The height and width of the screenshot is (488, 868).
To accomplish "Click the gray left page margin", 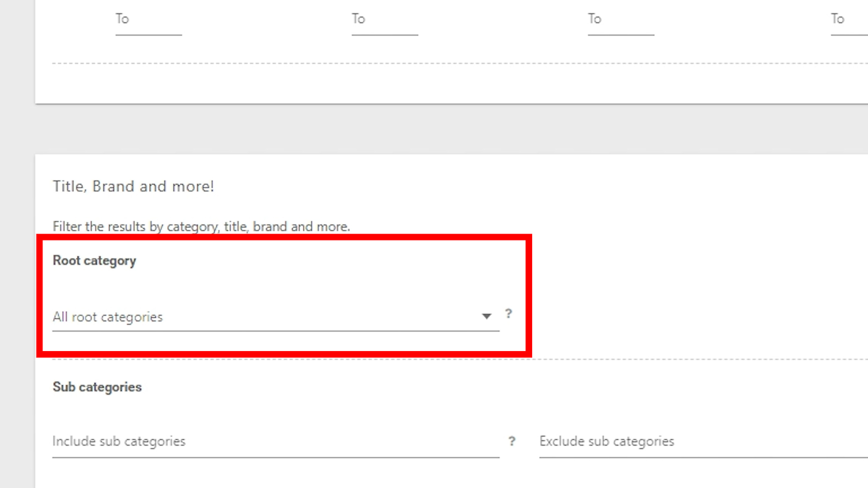I will click(17, 244).
